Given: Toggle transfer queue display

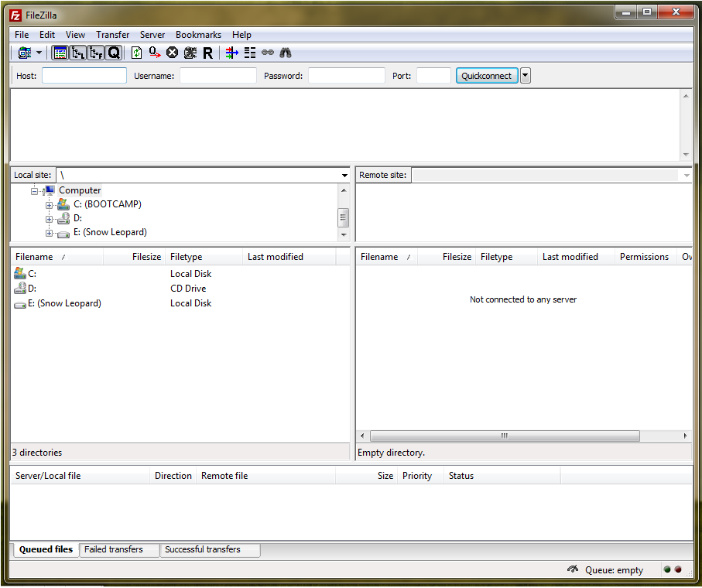Looking at the screenshot, I should [114, 53].
